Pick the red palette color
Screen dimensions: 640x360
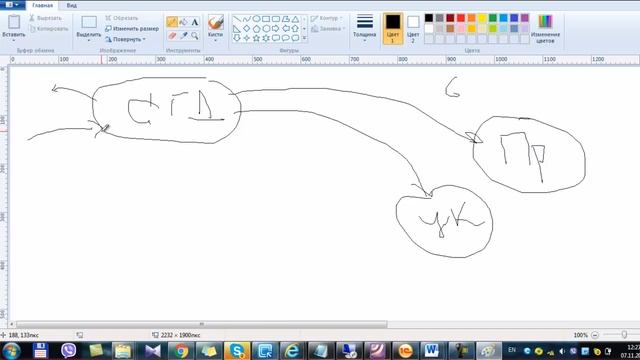click(461, 18)
